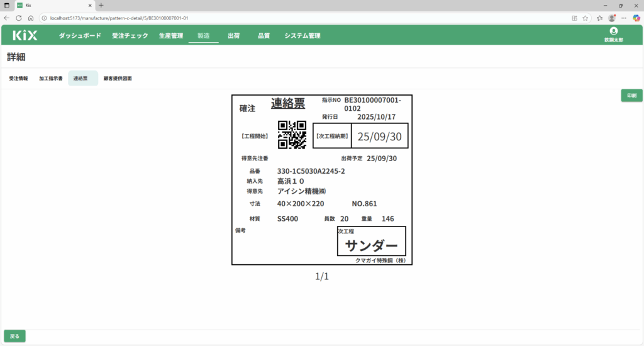644x346 pixels.
Task: Navigate to 受注チェック menu
Action: click(x=130, y=36)
